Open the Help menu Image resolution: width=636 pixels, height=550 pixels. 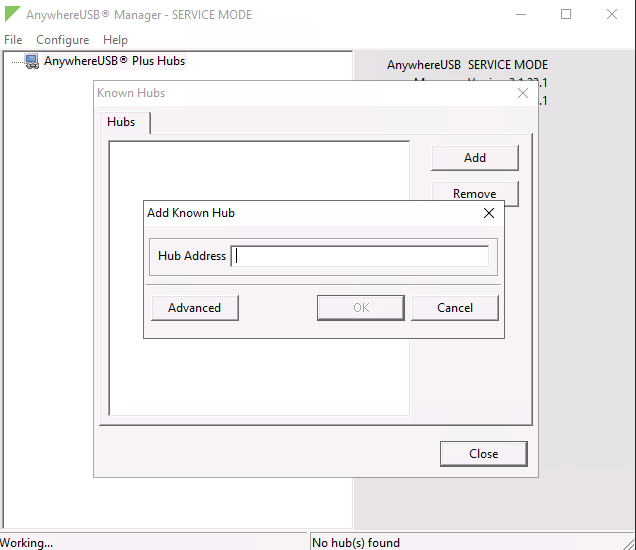[115, 40]
